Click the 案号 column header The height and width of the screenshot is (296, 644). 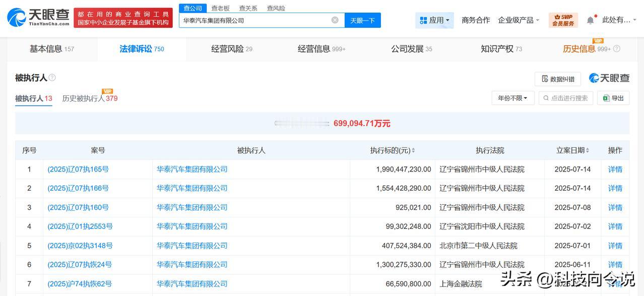coord(98,151)
